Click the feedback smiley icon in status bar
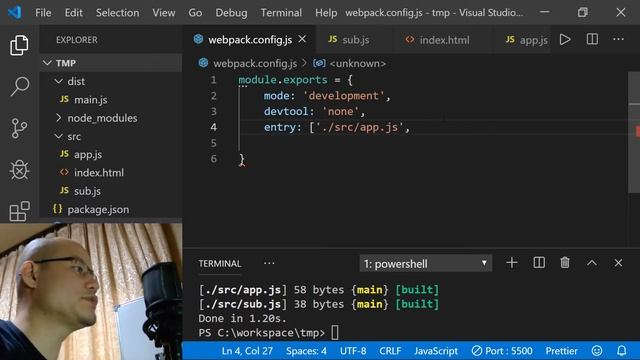The width and height of the screenshot is (640, 360). click(x=597, y=351)
